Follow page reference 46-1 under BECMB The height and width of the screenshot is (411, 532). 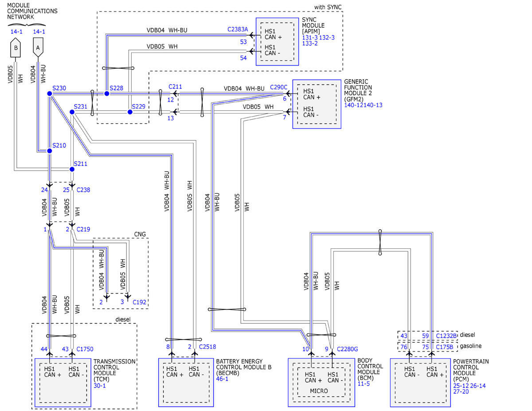pyautogui.click(x=222, y=379)
